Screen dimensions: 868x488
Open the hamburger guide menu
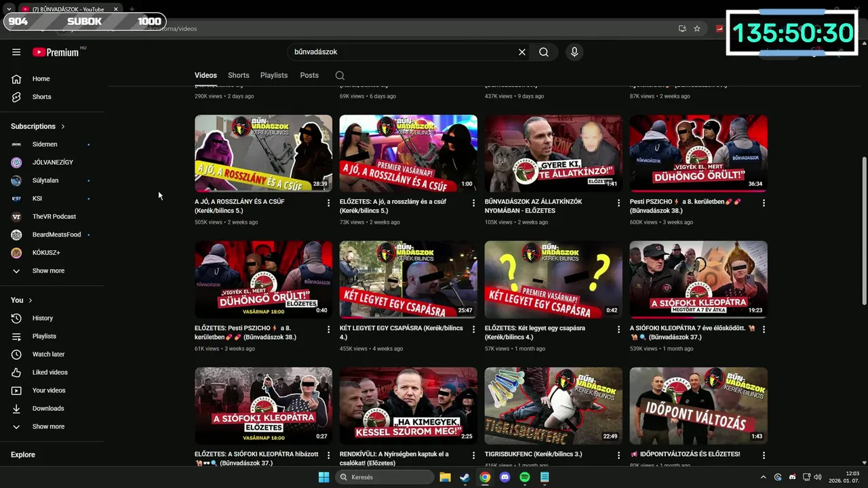16,52
